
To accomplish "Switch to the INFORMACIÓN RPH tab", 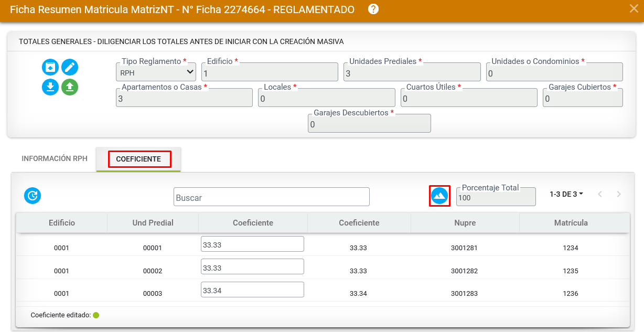I will point(55,158).
